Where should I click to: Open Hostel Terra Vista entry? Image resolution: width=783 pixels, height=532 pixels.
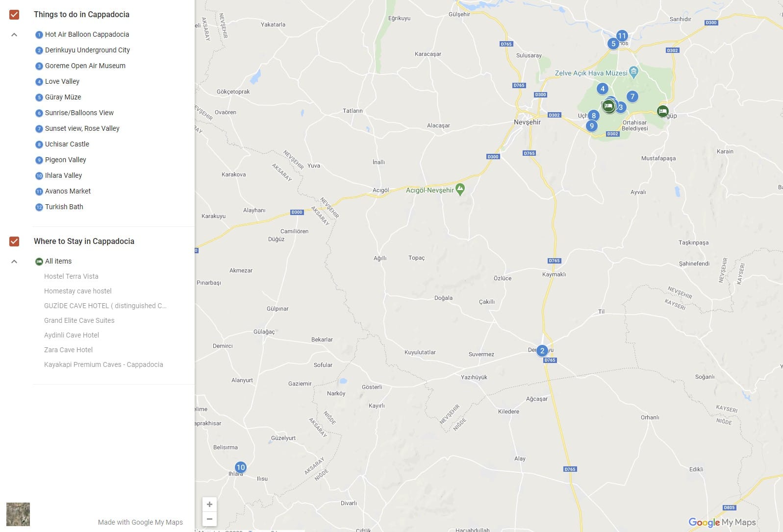71,276
